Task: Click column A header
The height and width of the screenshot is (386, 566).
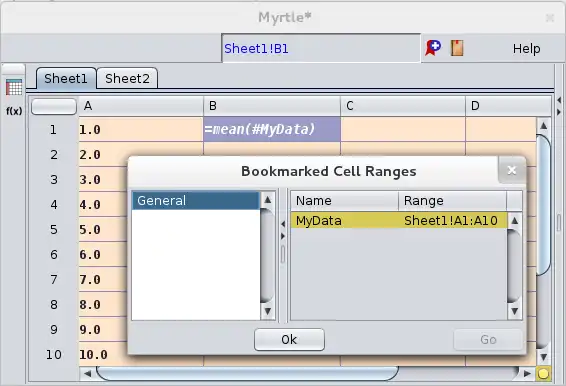Action: coord(141,106)
